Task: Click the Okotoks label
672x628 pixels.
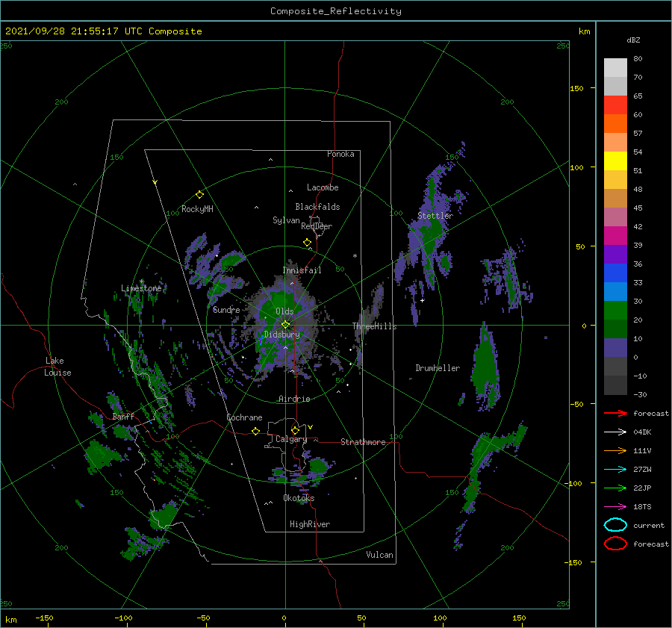Action: pyautogui.click(x=299, y=498)
